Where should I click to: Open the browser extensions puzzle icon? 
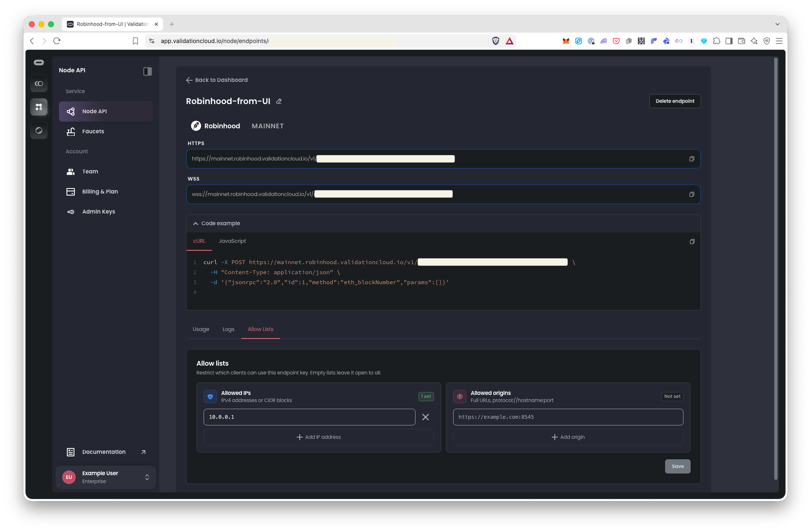pyautogui.click(x=717, y=41)
